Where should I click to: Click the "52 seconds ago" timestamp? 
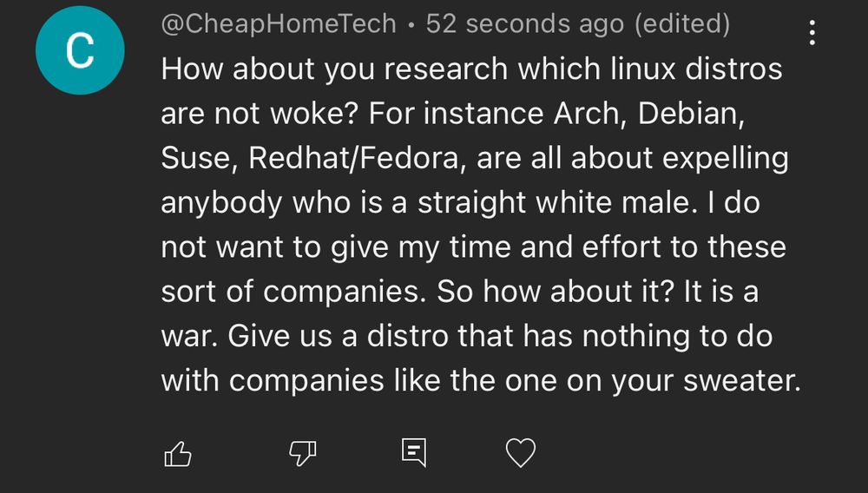coord(525,24)
